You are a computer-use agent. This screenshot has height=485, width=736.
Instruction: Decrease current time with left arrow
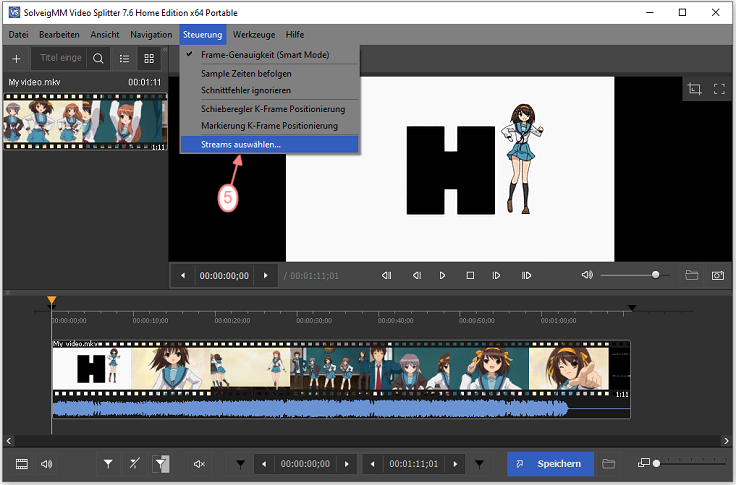tap(183, 276)
